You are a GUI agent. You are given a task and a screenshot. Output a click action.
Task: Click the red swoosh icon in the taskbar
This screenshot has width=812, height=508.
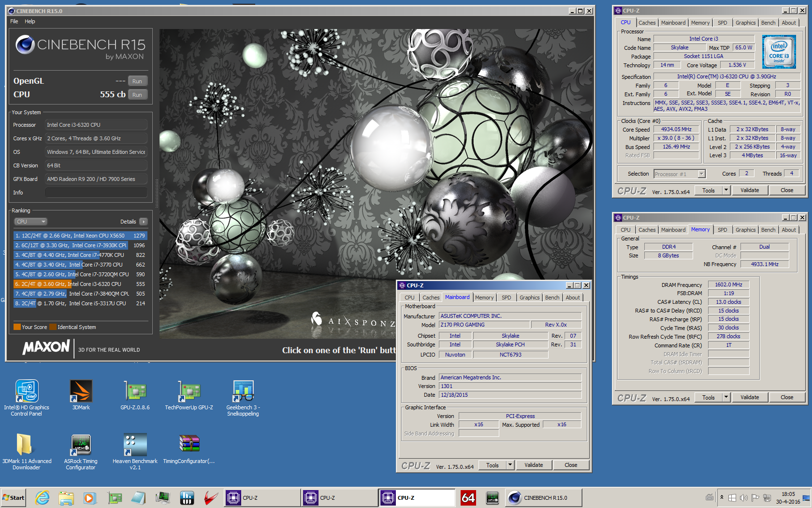[211, 497]
